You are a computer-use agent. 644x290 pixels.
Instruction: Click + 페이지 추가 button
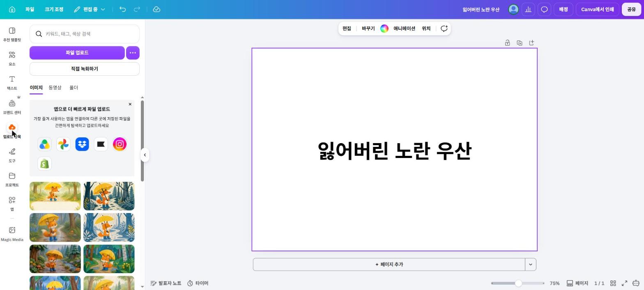click(x=389, y=264)
